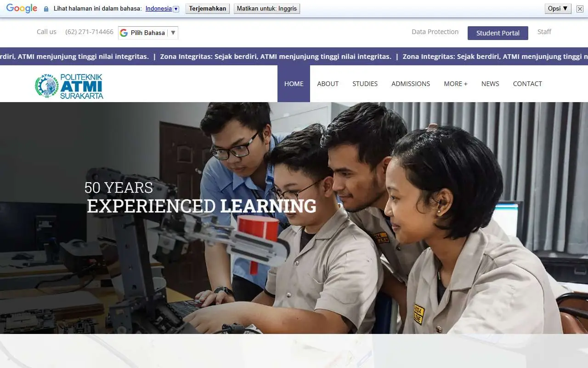Open the CONTACT menu item
Screen dimensions: 588x368
[527, 84]
